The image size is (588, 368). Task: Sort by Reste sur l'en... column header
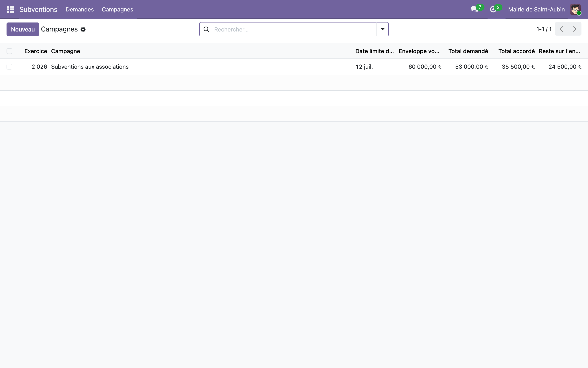(x=559, y=51)
